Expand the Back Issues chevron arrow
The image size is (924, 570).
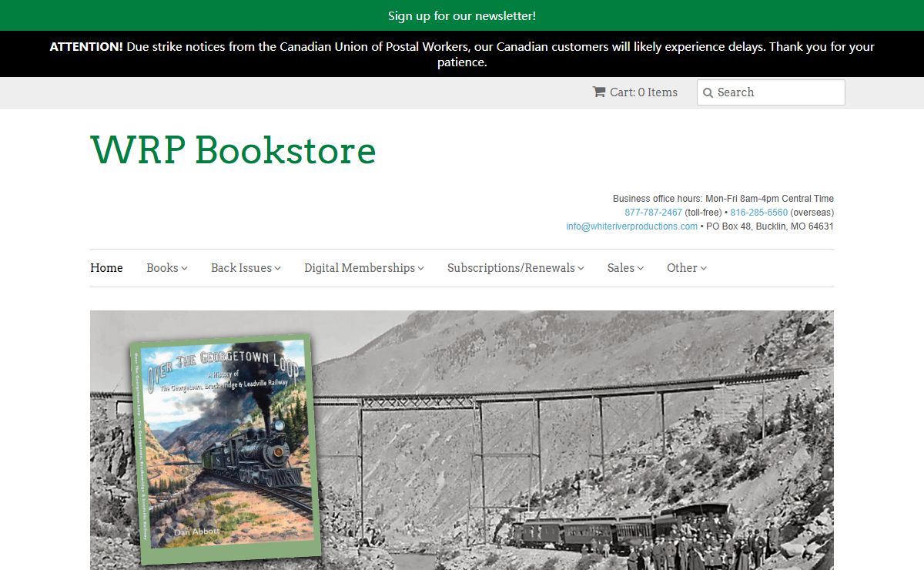[277, 269]
